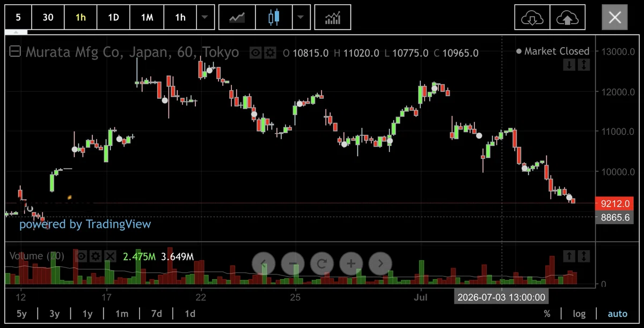This screenshot has height=328, width=644.
Task: Toggle log scale
Action: 579,314
